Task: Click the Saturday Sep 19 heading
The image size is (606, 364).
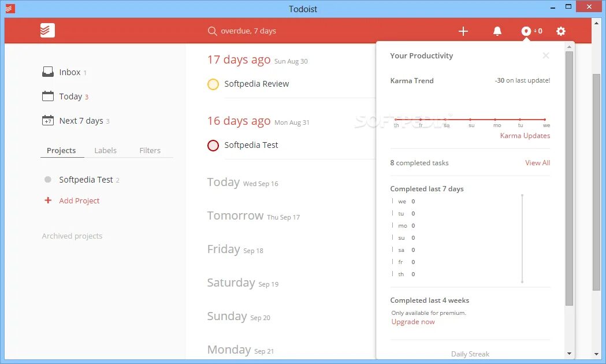Action: pyautogui.click(x=243, y=283)
